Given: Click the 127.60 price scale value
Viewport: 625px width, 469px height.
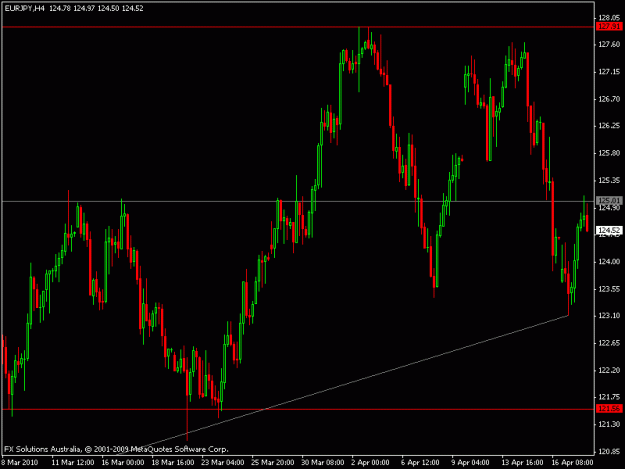Looking at the screenshot, I should pyautogui.click(x=609, y=44).
